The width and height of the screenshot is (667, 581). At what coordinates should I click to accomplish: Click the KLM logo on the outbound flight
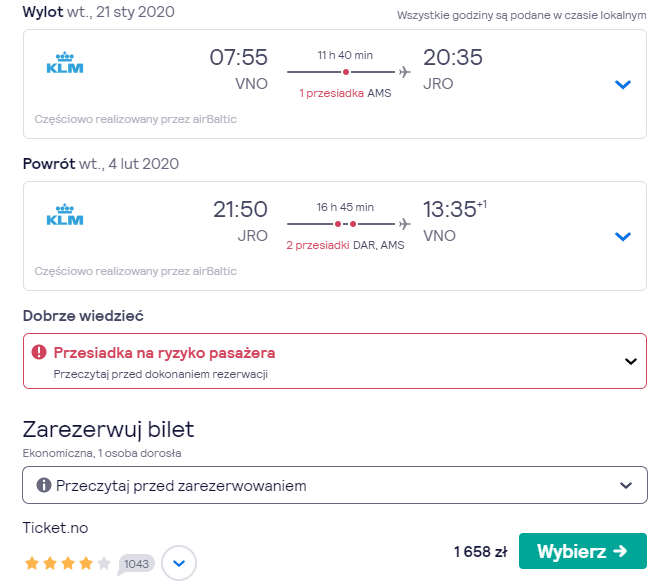click(x=65, y=63)
